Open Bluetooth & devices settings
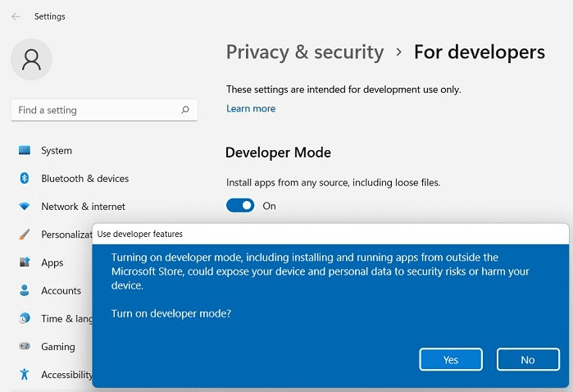Image resolution: width=573 pixels, height=392 pixels. point(84,179)
